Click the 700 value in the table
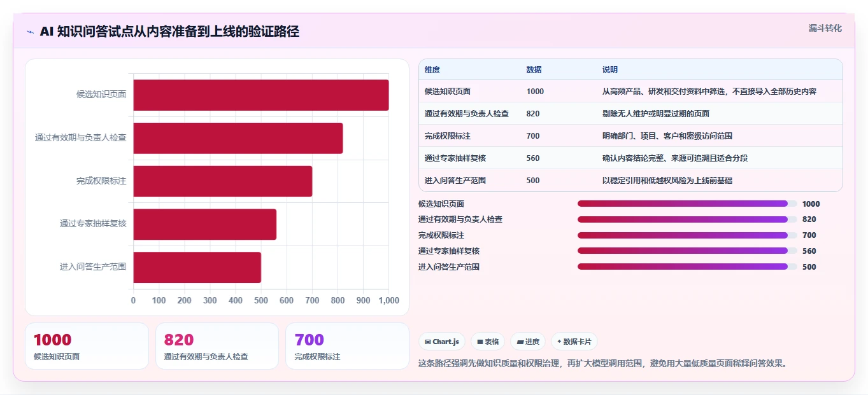868x395 pixels. pyautogui.click(x=533, y=136)
